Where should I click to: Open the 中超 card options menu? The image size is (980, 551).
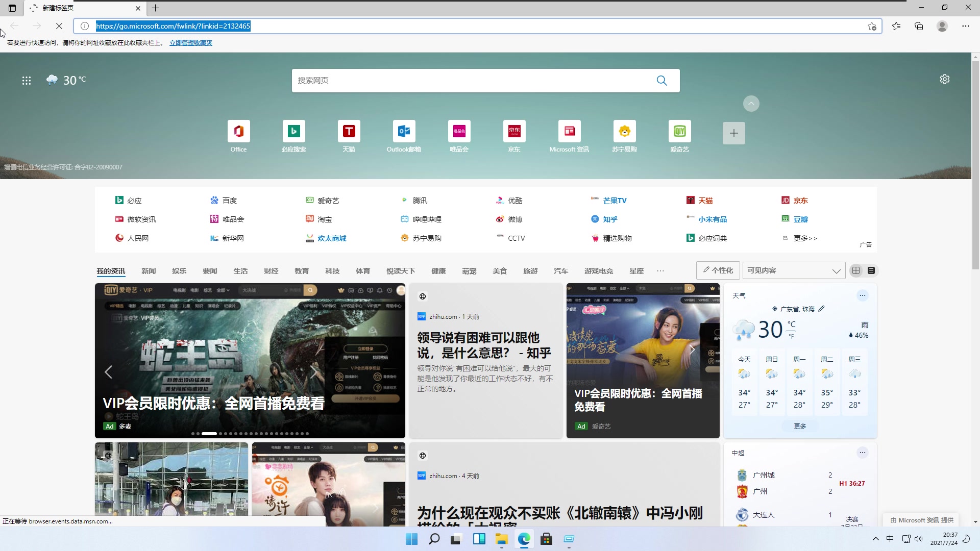click(862, 453)
